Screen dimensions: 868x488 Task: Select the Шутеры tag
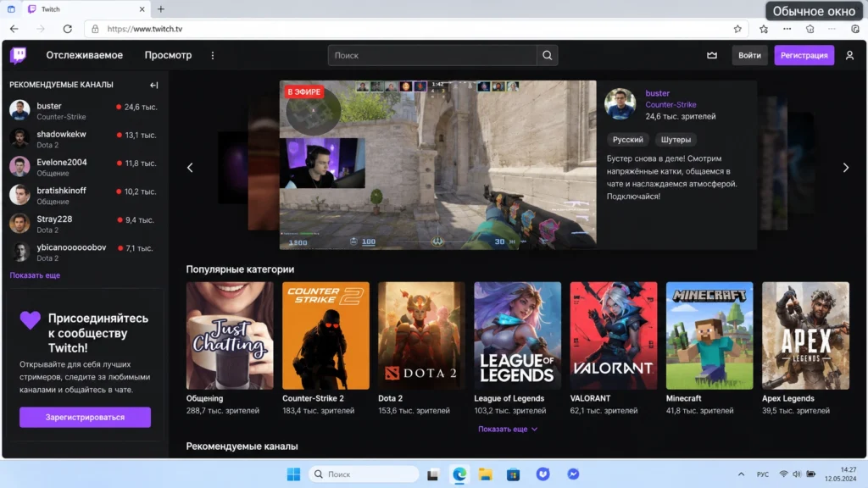(676, 140)
